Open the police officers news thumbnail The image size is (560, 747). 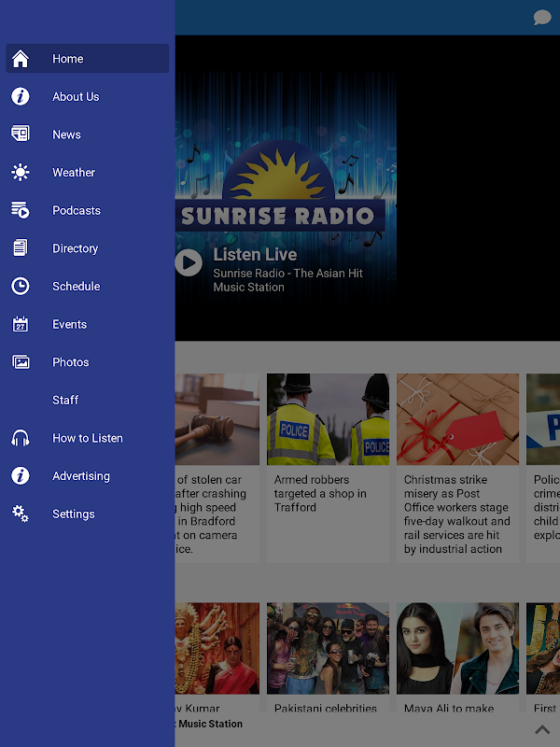(x=328, y=419)
